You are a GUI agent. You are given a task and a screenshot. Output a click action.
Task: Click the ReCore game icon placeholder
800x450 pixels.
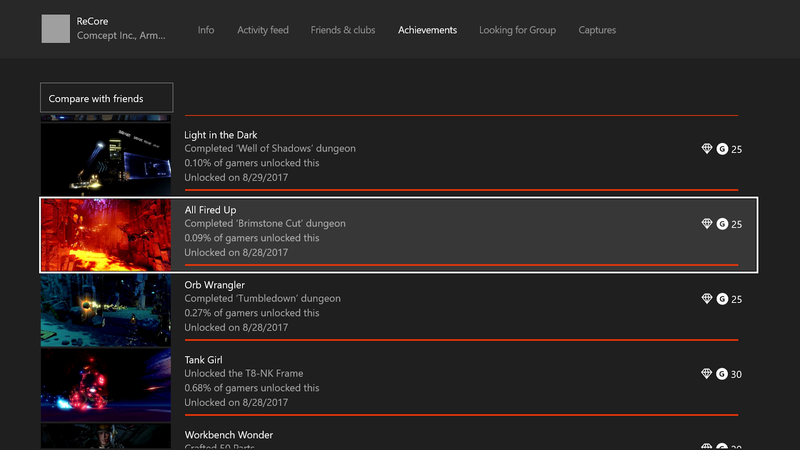(56, 29)
